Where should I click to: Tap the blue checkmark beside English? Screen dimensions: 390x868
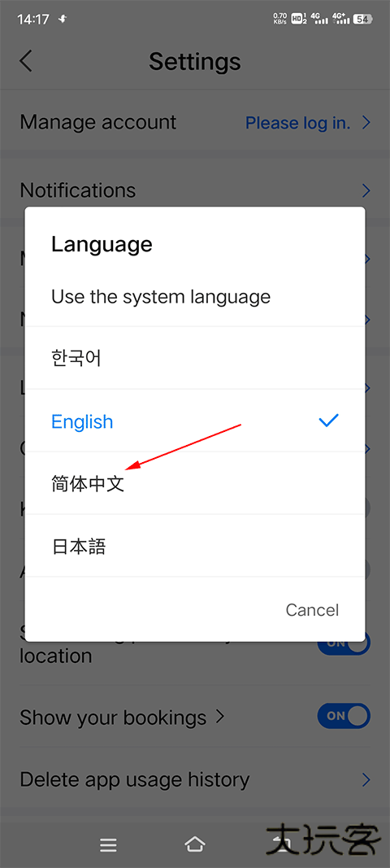point(328,421)
